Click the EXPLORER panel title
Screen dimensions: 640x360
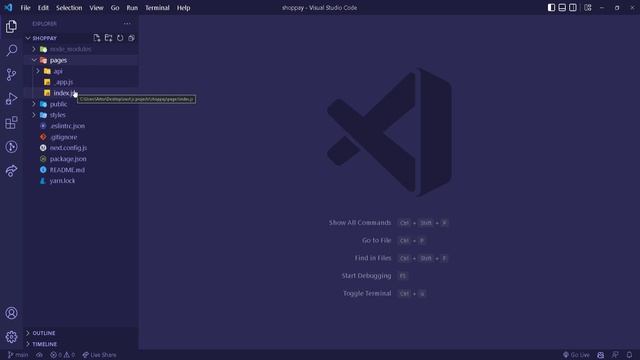[x=44, y=24]
